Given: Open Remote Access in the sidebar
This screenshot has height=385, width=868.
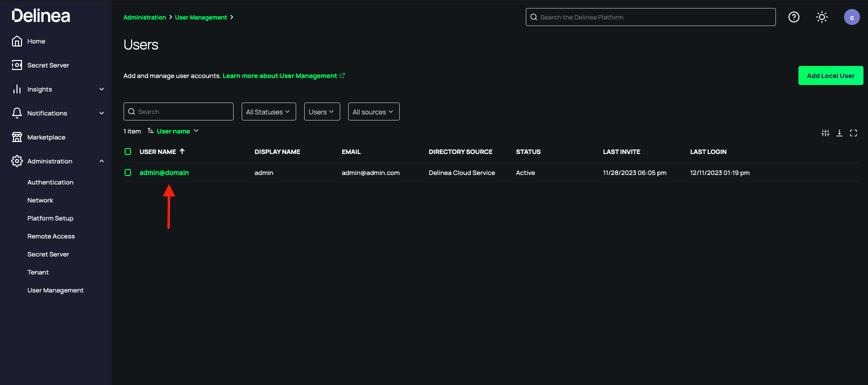Looking at the screenshot, I should click(x=51, y=236).
